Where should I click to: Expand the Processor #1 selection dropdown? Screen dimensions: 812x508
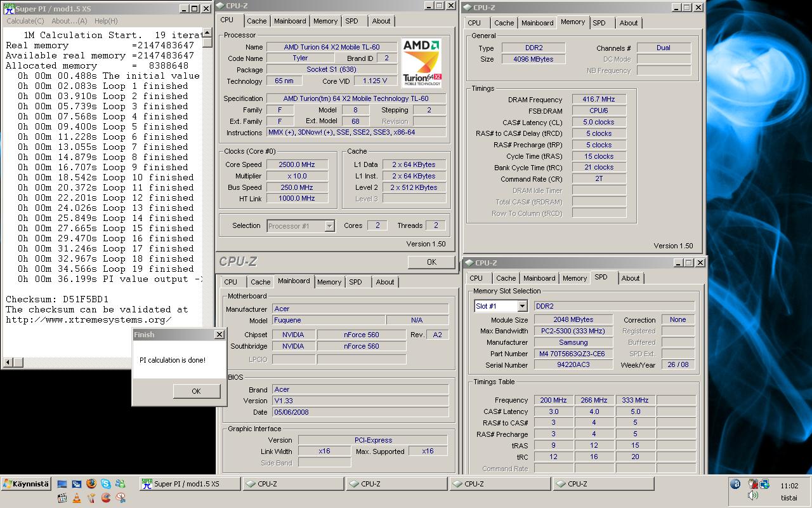(329, 226)
